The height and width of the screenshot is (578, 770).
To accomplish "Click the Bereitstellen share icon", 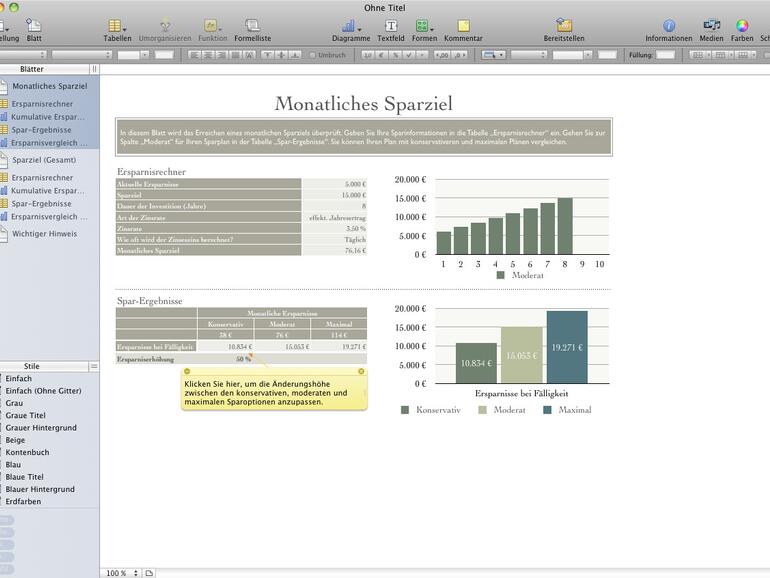I will 564,29.
